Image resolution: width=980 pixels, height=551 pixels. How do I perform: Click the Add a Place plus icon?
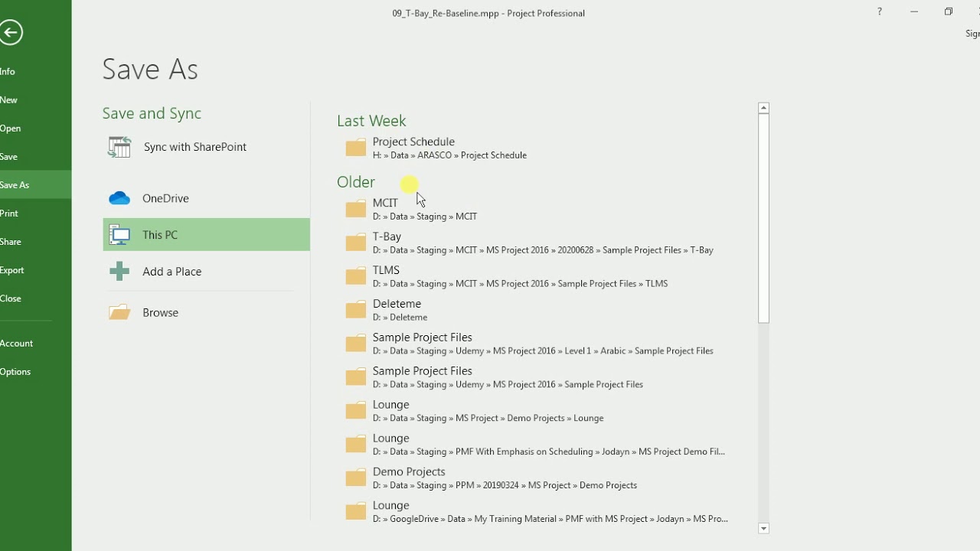point(119,271)
